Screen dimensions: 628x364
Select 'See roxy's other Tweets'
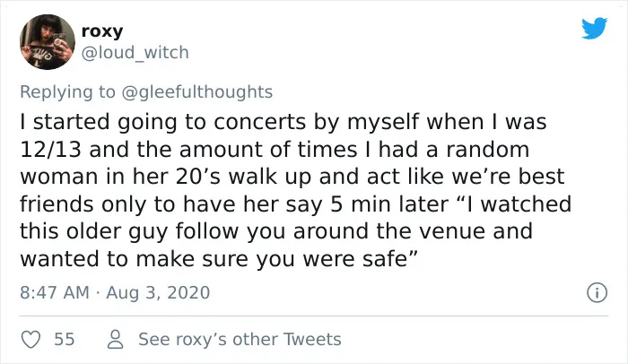[x=240, y=339]
